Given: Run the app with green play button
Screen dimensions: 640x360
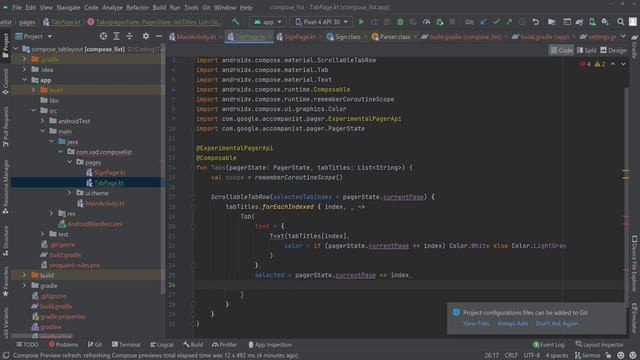Looking at the screenshot, I should tap(361, 22).
